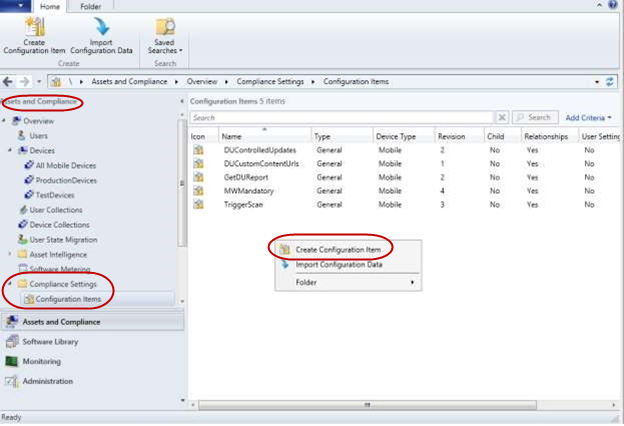Viewport: 624px width, 426px height.
Task: Choose Import Configuration Data in context menu
Action: click(x=338, y=265)
